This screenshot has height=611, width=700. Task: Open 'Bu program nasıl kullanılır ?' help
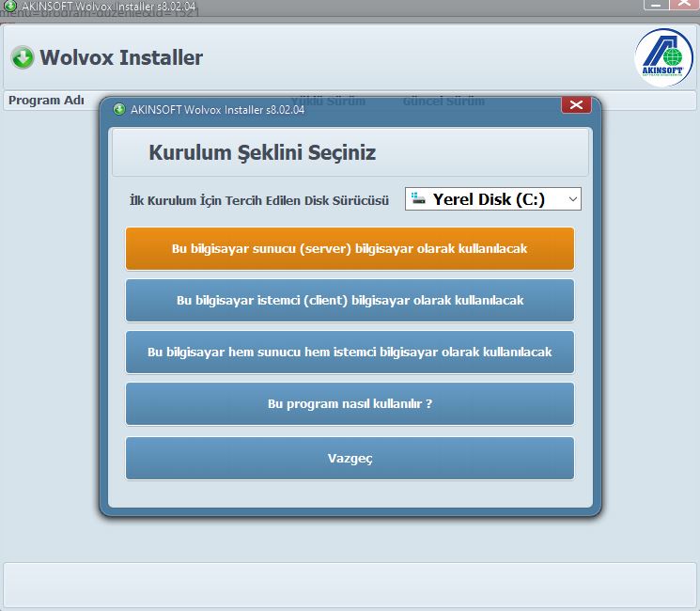350,404
